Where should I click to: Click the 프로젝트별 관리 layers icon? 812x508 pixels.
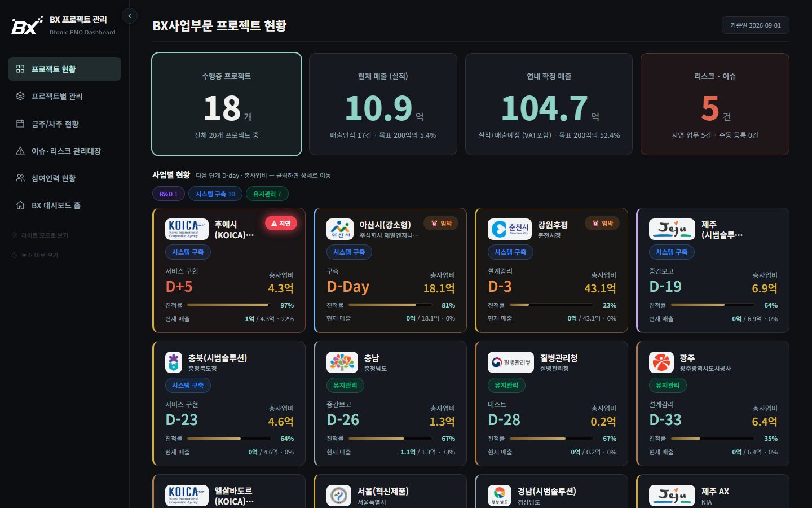(20, 96)
